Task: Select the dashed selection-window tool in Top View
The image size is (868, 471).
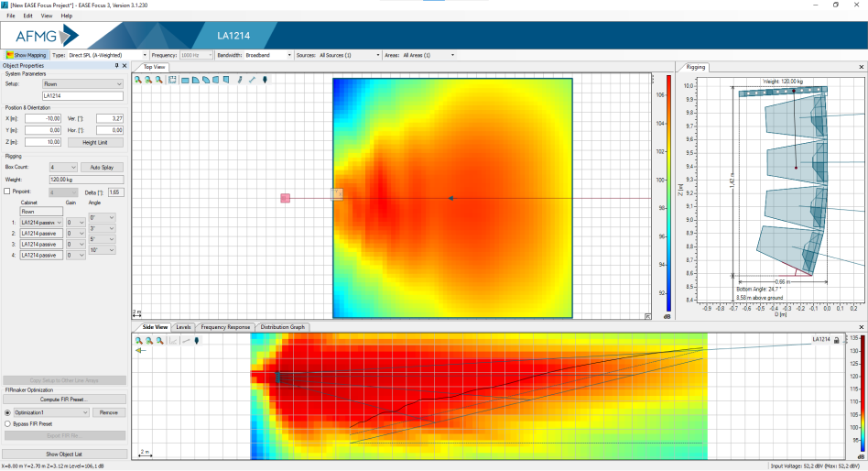Action: (173, 80)
